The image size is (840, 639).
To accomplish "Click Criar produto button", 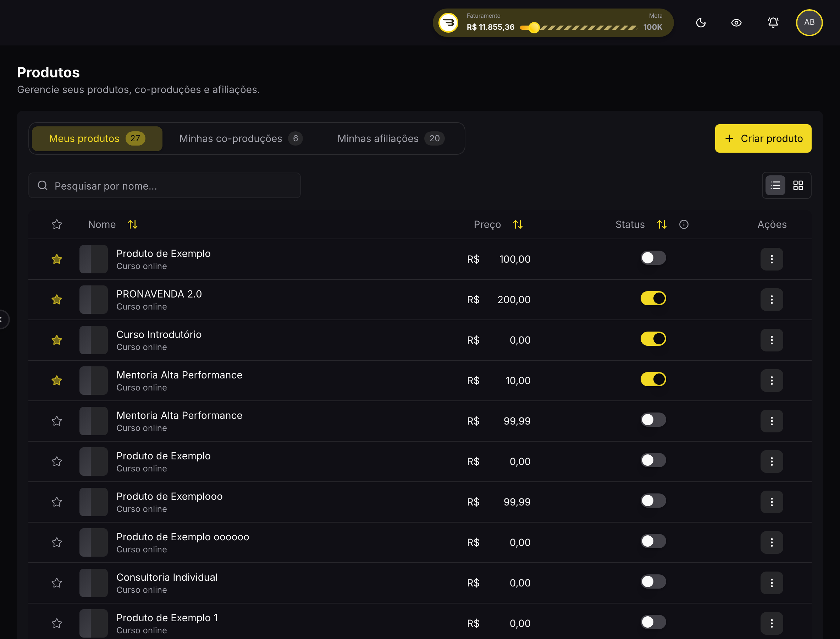I will pyautogui.click(x=763, y=138).
